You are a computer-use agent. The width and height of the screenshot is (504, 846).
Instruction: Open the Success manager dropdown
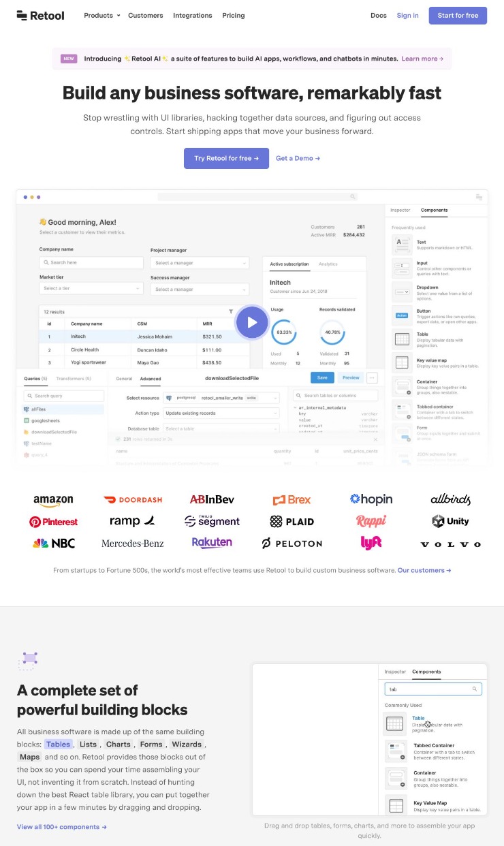point(200,289)
